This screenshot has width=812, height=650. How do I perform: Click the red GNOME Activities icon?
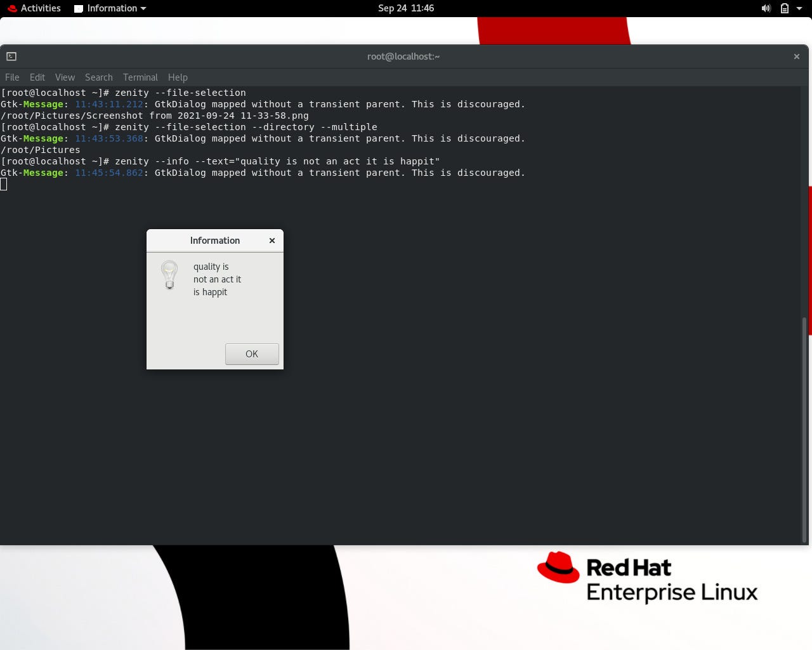tap(12, 8)
